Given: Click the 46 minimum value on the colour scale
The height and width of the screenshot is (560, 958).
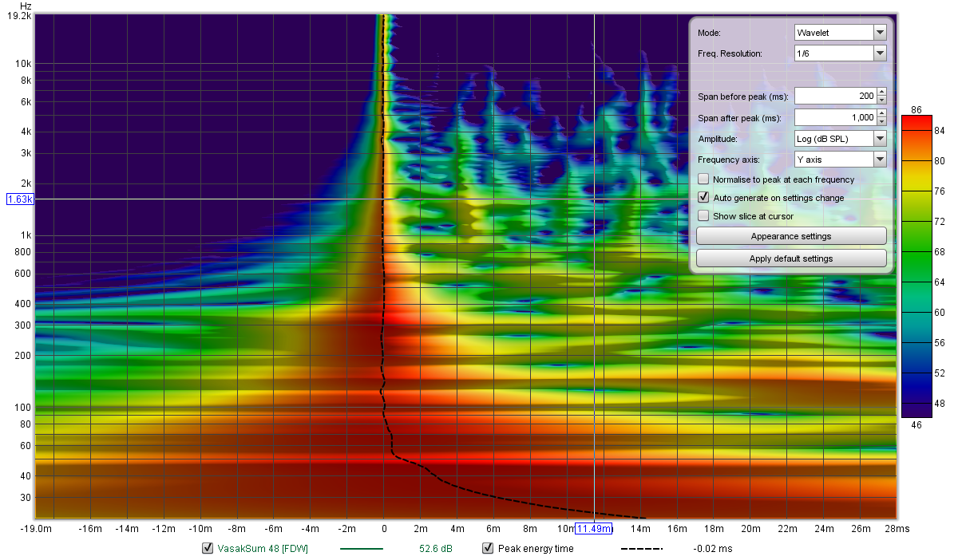Looking at the screenshot, I should click(x=916, y=425).
